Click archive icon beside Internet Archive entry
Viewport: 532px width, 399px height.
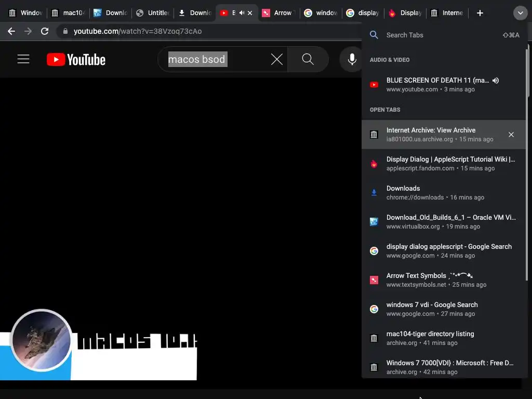click(x=374, y=135)
